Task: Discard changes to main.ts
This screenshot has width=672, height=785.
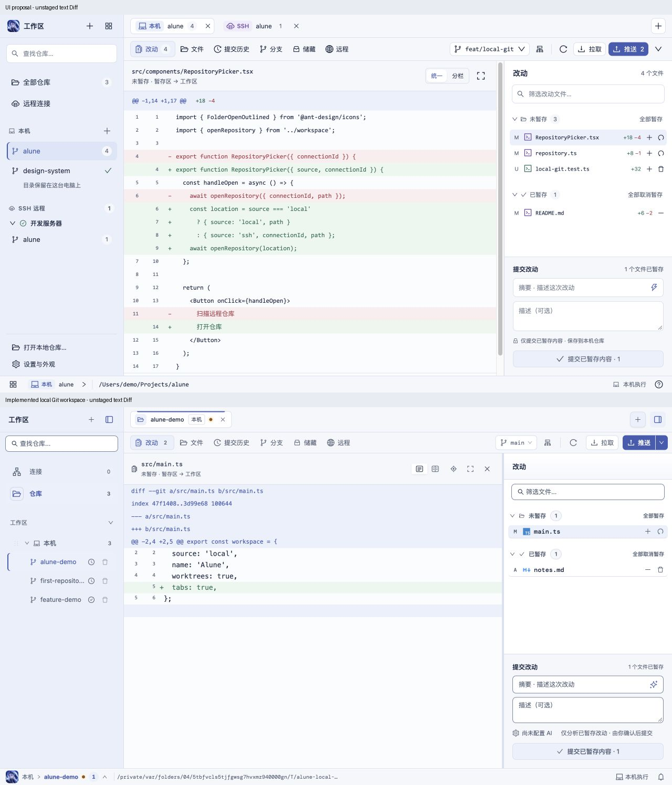Action: click(x=660, y=532)
